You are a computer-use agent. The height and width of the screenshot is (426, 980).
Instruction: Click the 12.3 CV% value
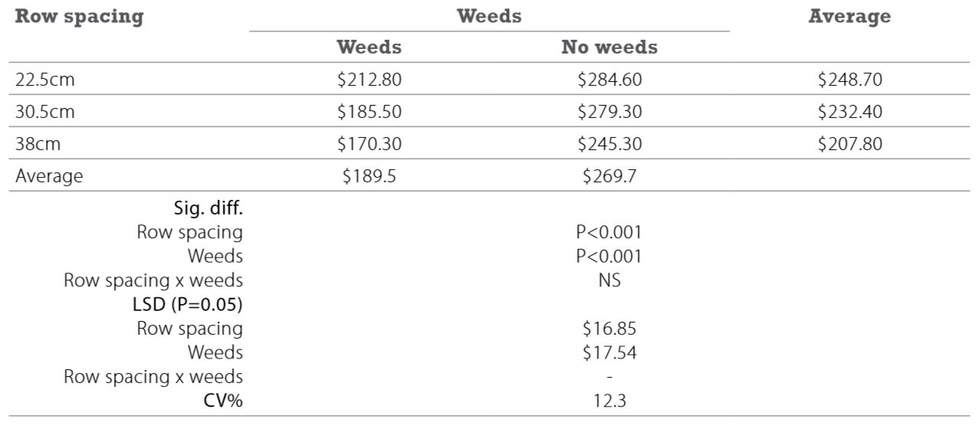[609, 401]
